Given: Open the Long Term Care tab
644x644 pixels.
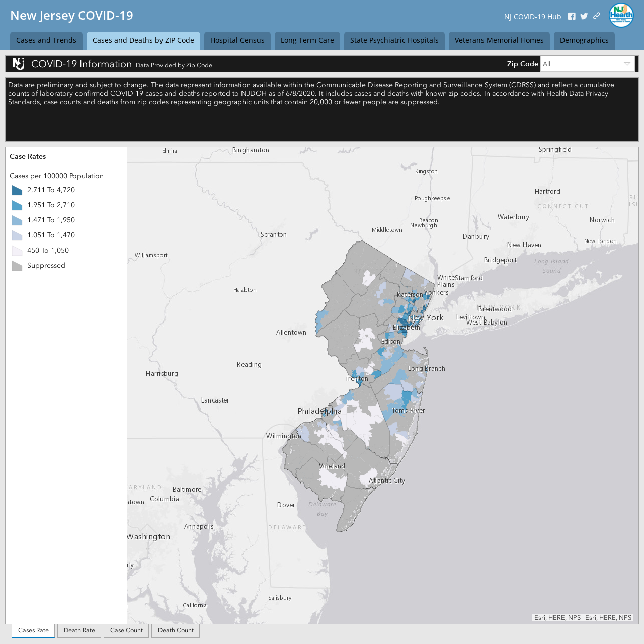Looking at the screenshot, I should click(307, 41).
